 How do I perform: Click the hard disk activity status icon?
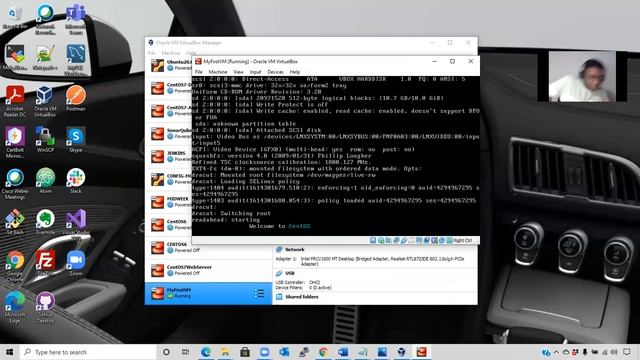pyautogui.click(x=373, y=240)
